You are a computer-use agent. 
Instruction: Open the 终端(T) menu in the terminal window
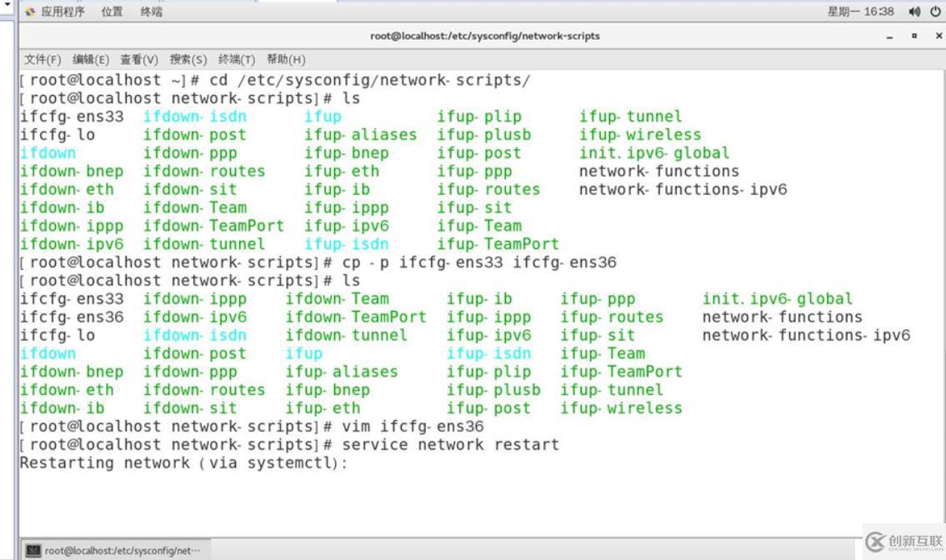point(237,59)
